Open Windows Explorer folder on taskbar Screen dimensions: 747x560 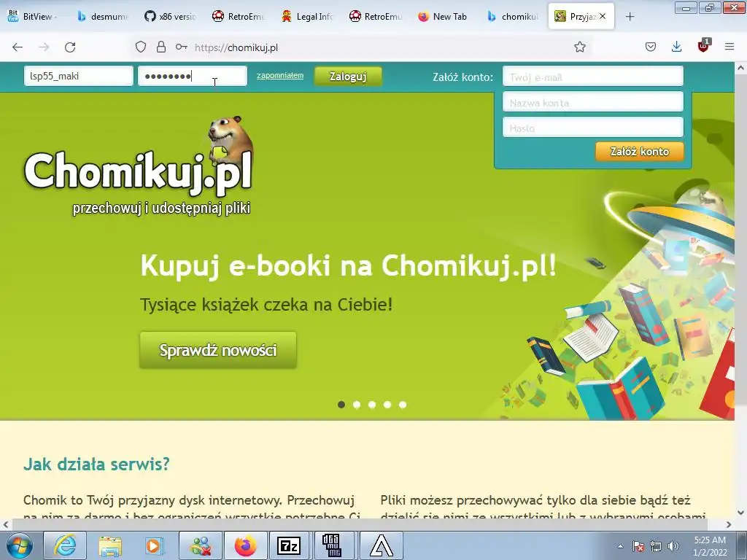(x=110, y=545)
